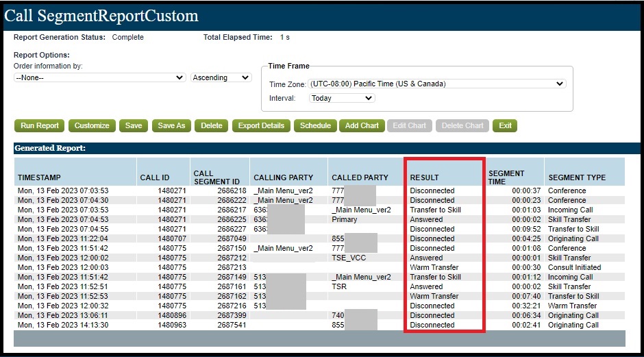Click the SEGMENT TIME column header

[506, 177]
